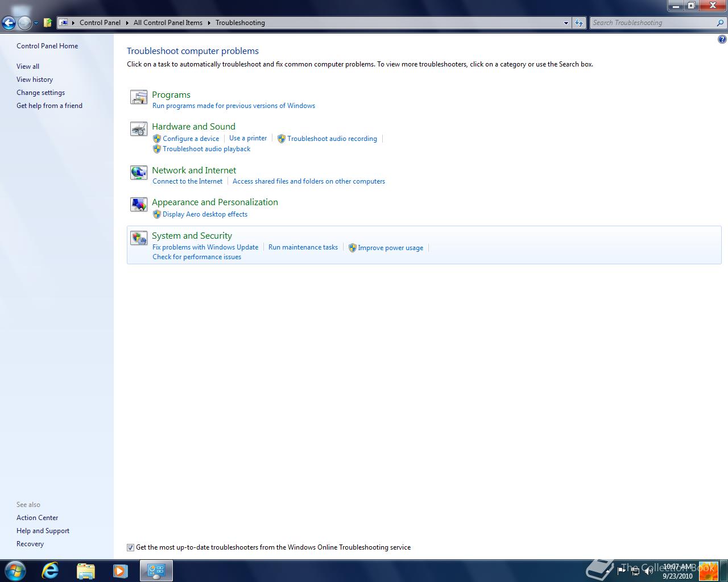
Task: Click View all in sidebar
Action: pos(28,66)
